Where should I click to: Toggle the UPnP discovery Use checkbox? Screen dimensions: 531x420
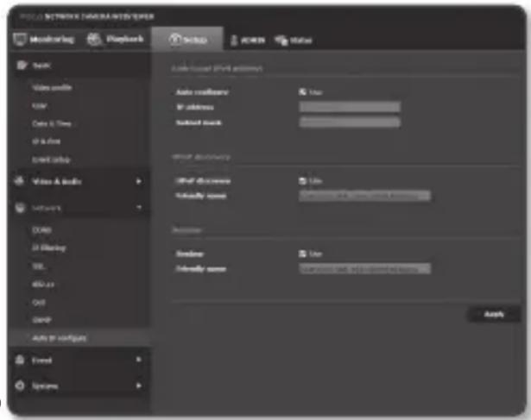(302, 181)
